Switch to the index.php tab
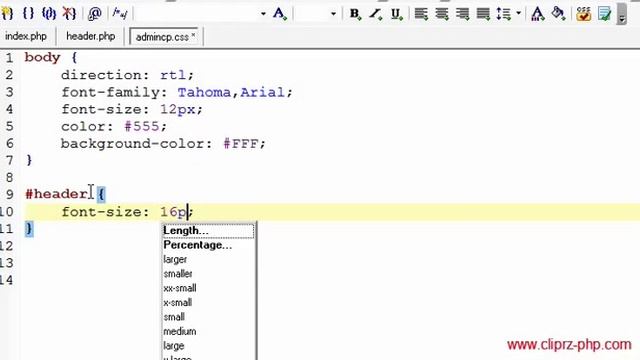 (26, 36)
